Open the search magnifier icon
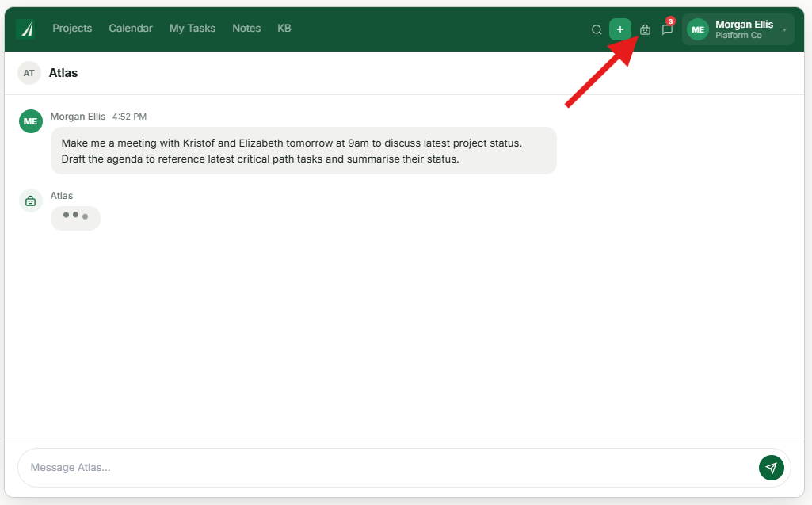This screenshot has width=812, height=505. pyautogui.click(x=597, y=29)
